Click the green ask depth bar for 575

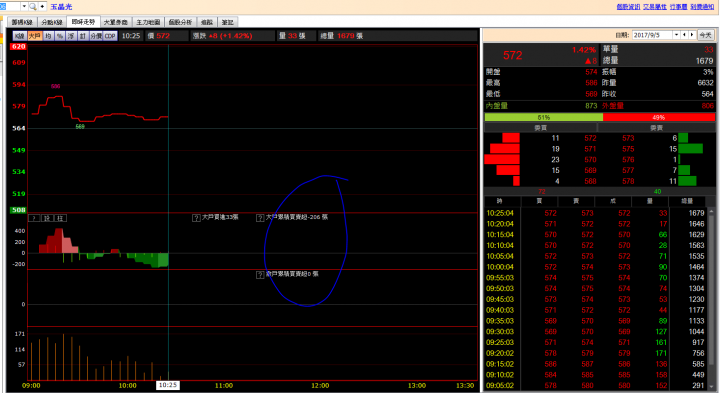point(690,149)
